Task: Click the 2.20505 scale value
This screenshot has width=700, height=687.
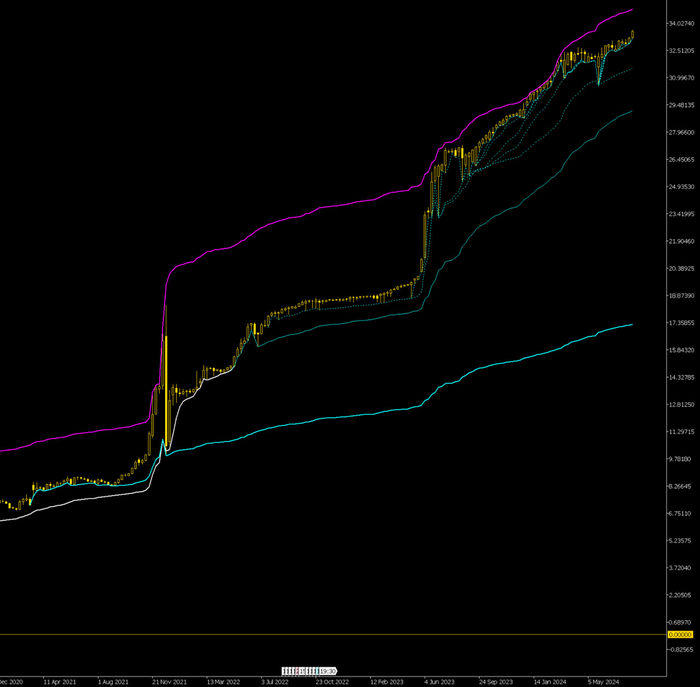Action: pos(681,595)
